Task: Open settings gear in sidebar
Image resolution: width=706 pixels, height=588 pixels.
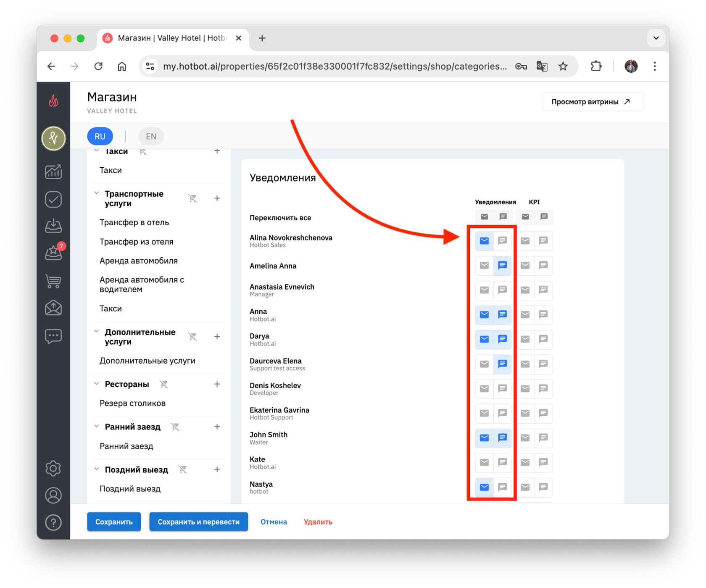Action: pos(53,468)
